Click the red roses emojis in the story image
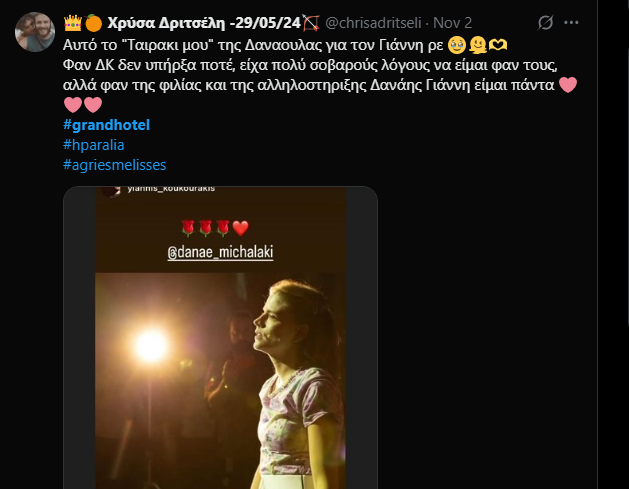 click(211, 225)
